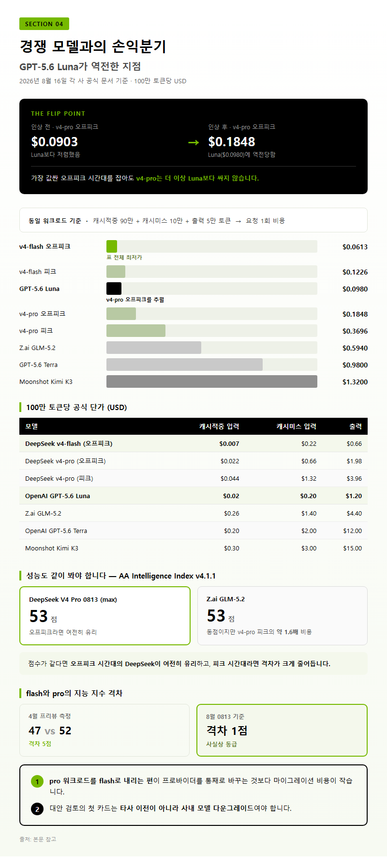The height and width of the screenshot is (868, 387).
Task: Click the '출력' column header
Action: coord(356,426)
